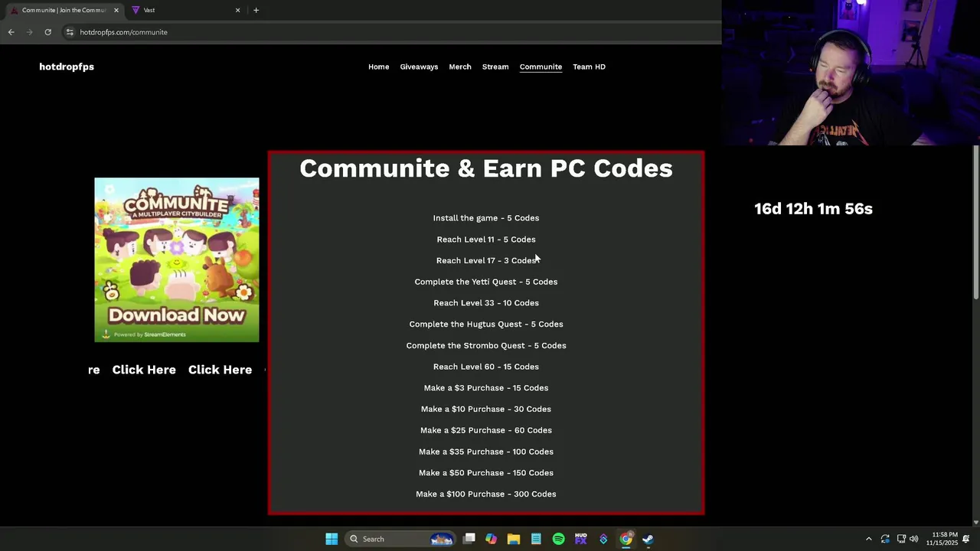Select Complete the Strombo Quest line
This screenshot has height=551, width=980.
486,345
